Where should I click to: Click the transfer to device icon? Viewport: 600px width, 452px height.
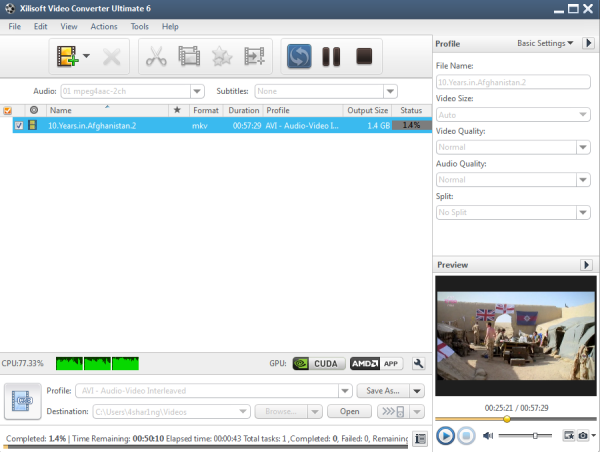click(393, 412)
